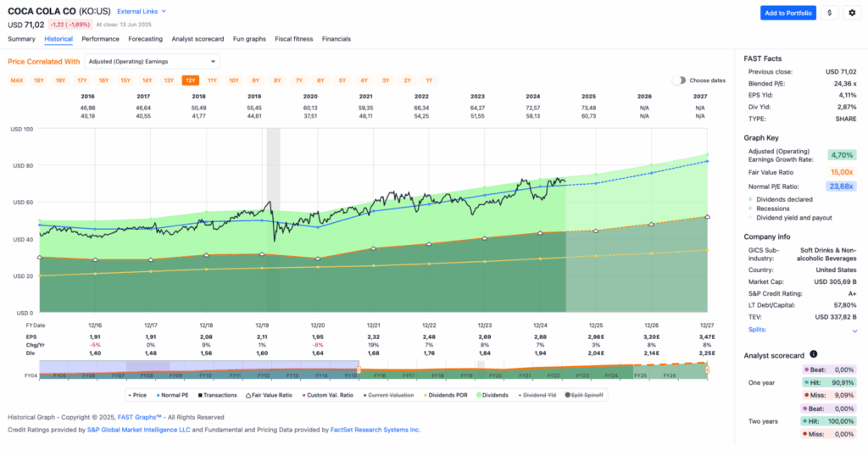Viewport: 868px width, 456px height.
Task: Select the active 12Y time range
Action: pyautogui.click(x=191, y=81)
